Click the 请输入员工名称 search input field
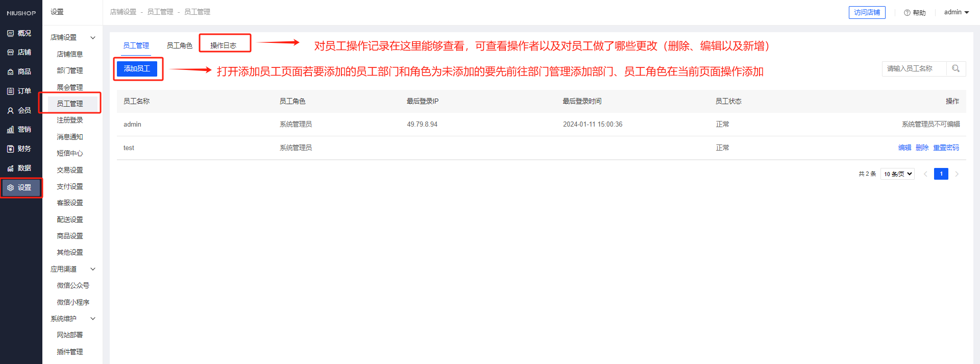The height and width of the screenshot is (364, 980). [x=914, y=68]
